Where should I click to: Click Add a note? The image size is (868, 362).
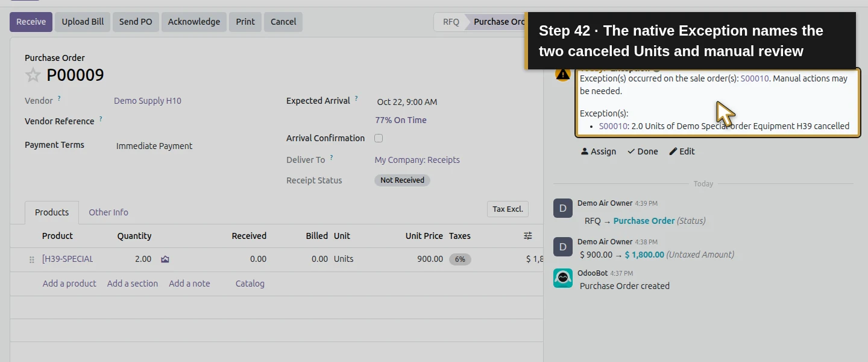pyautogui.click(x=189, y=284)
